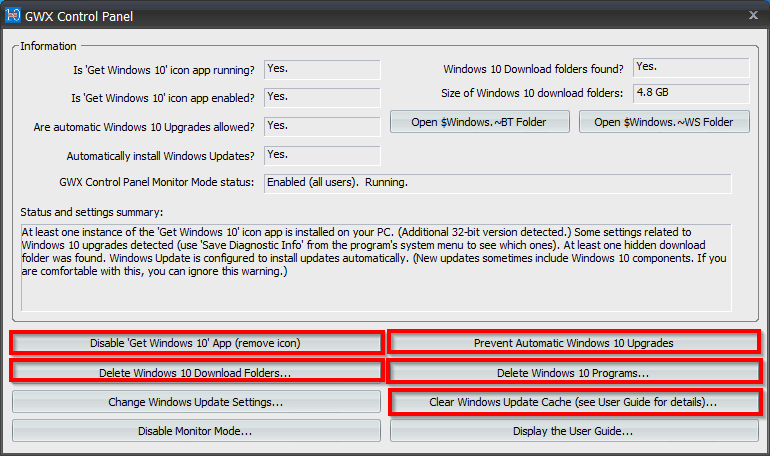
Task: Select the 'automatic Upgrades allowed' Yes field
Action: (x=322, y=127)
